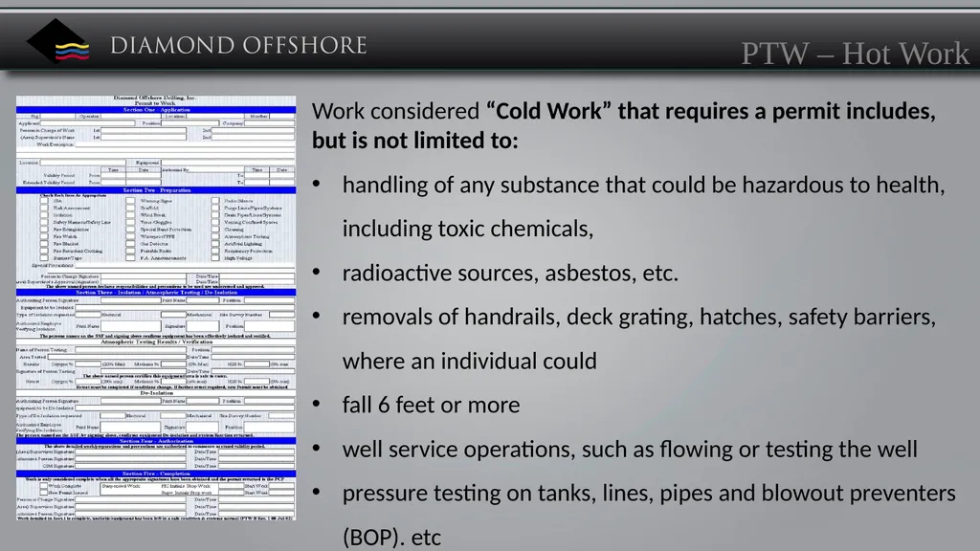Tick the 'Radio Silence' checkbox on form
Image resolution: width=980 pixels, height=551 pixels.
click(x=215, y=201)
